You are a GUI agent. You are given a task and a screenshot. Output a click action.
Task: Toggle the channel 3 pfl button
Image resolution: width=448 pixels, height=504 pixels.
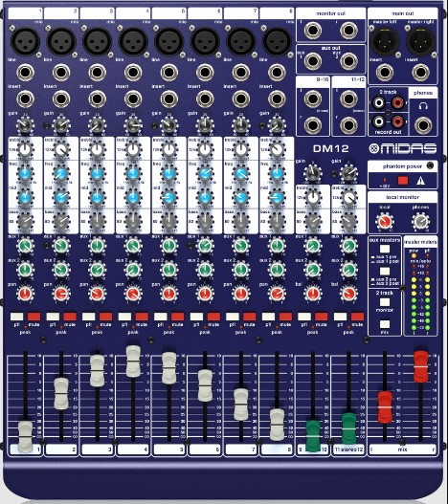pos(88,317)
